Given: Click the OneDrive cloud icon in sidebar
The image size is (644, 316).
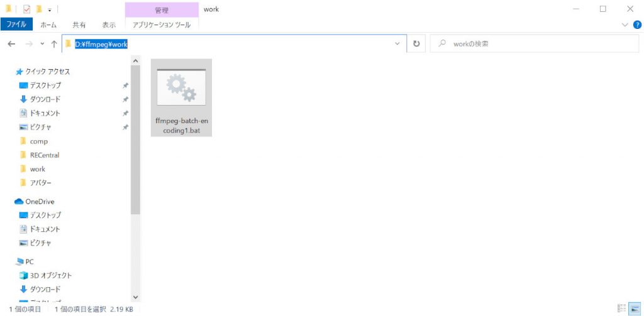Looking at the screenshot, I should point(19,202).
